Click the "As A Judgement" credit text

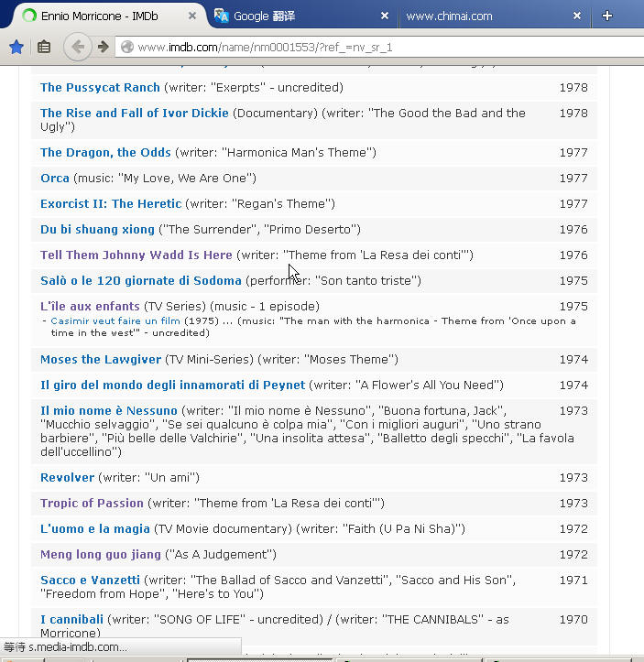pos(221,555)
